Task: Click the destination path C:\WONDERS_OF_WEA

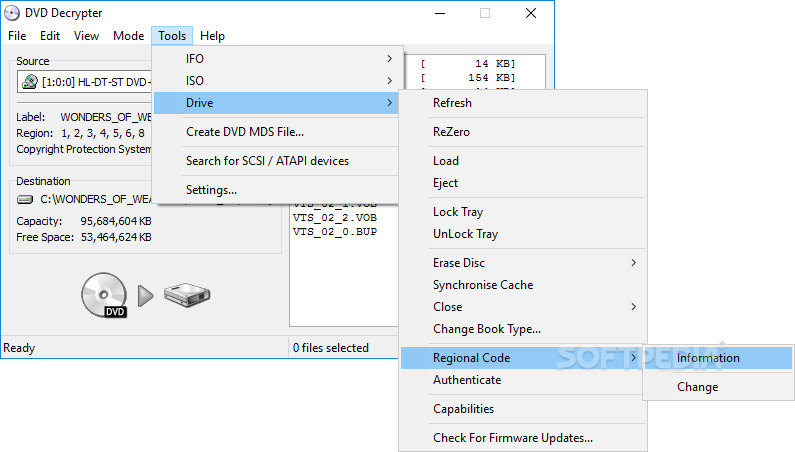Action: (95, 199)
